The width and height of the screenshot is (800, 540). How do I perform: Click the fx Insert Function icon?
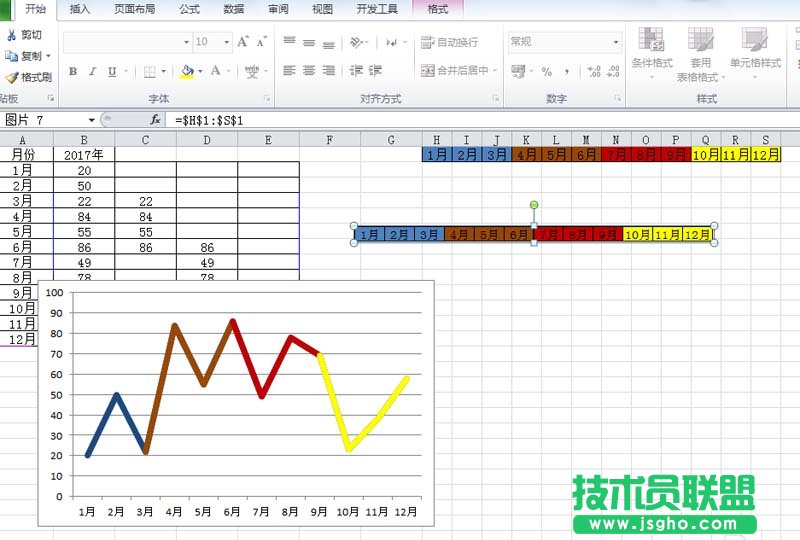click(155, 120)
